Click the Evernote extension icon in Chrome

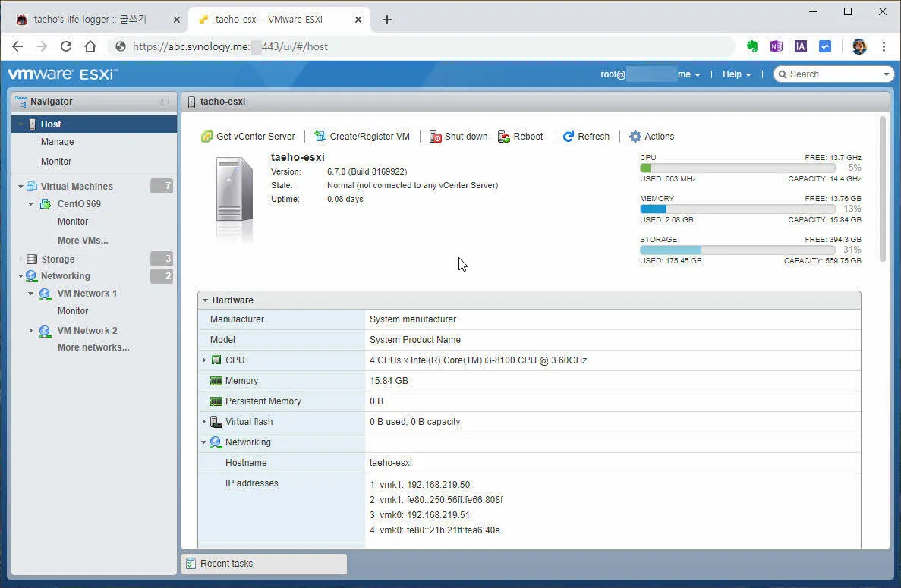[752, 46]
